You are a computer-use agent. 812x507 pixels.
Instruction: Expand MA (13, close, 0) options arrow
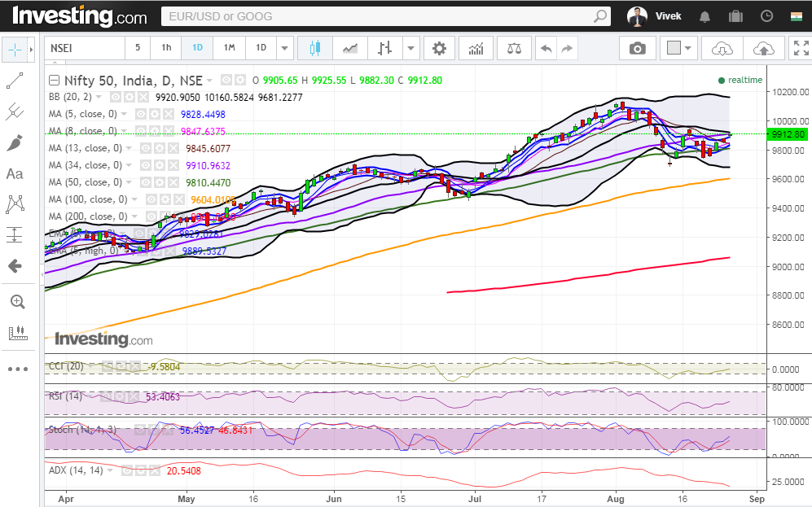click(x=129, y=148)
